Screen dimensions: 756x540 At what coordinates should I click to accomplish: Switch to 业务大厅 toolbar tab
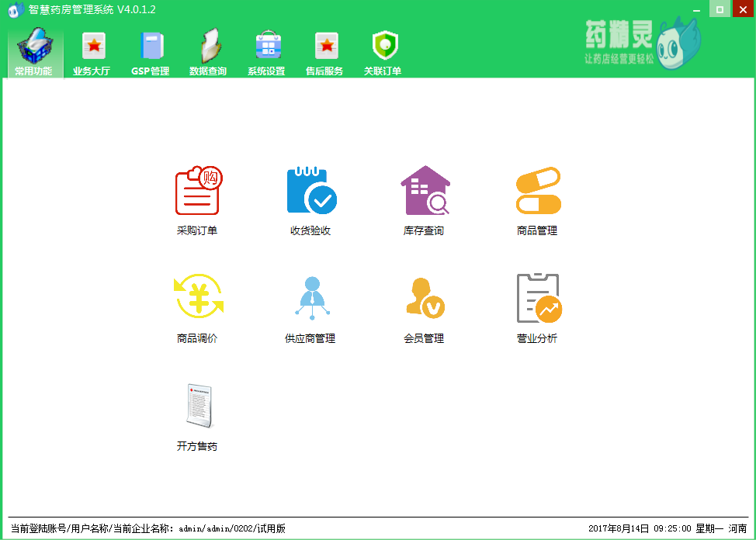[92, 52]
